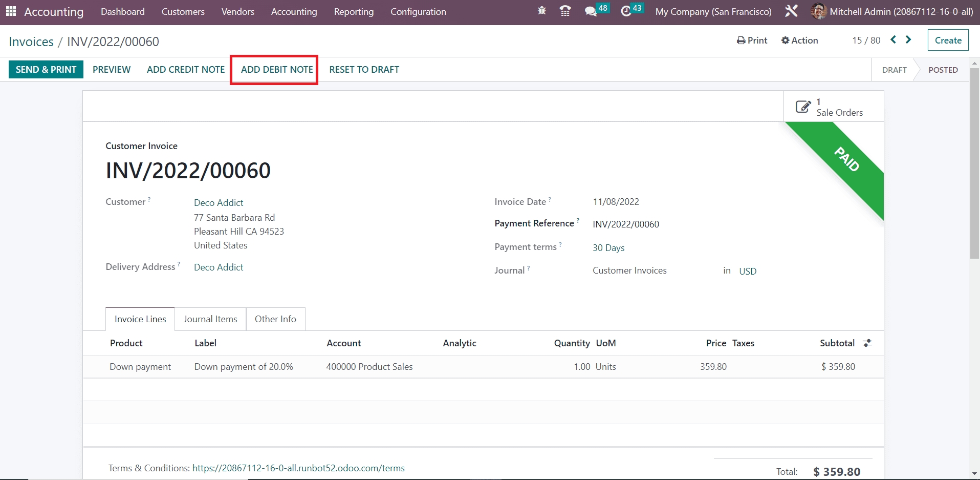Open the apps grid menu icon
This screenshot has width=980, height=480.
tap(11, 11)
